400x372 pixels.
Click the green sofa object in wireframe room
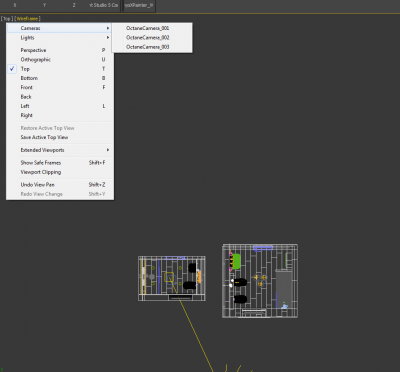(x=236, y=261)
